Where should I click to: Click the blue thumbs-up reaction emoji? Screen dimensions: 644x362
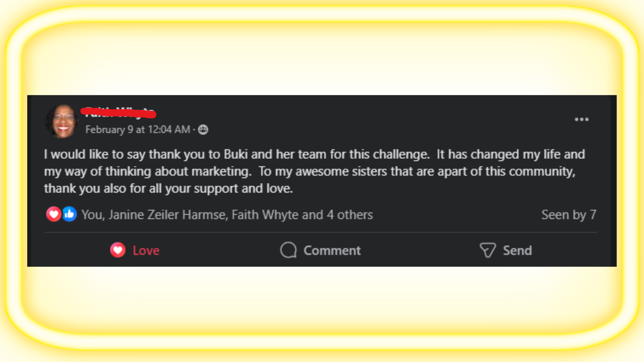tap(69, 215)
